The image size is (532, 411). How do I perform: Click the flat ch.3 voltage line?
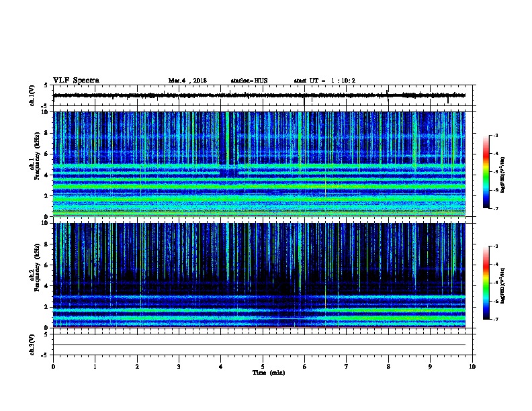(259, 345)
